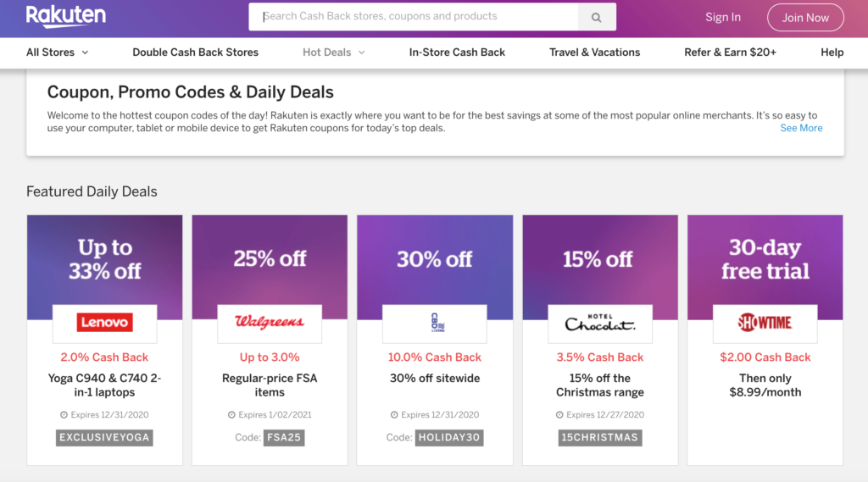Select Refer & Earn $20+ menu item
The image size is (868, 482).
(730, 52)
